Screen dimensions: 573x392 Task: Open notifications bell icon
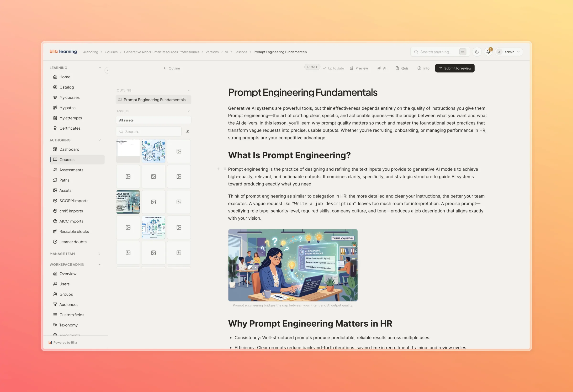488,52
